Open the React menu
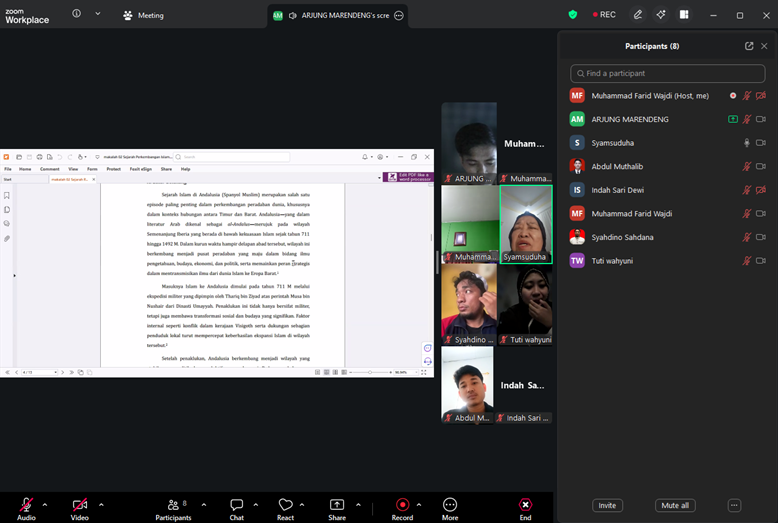This screenshot has width=778, height=523. 285,509
